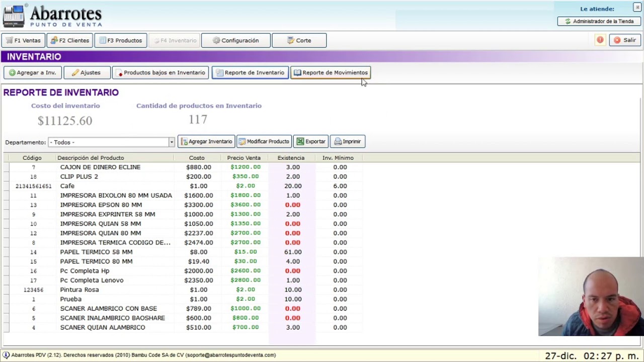Select SCANER ALAMBRICO CON BASE row

pyautogui.click(x=182, y=308)
